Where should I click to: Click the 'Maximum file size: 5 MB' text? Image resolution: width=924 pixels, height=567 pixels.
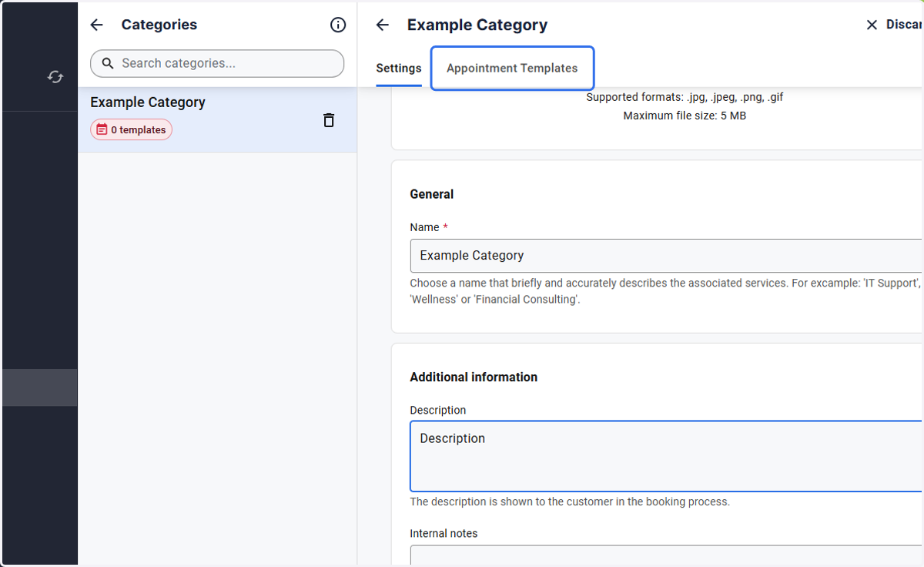click(x=685, y=116)
